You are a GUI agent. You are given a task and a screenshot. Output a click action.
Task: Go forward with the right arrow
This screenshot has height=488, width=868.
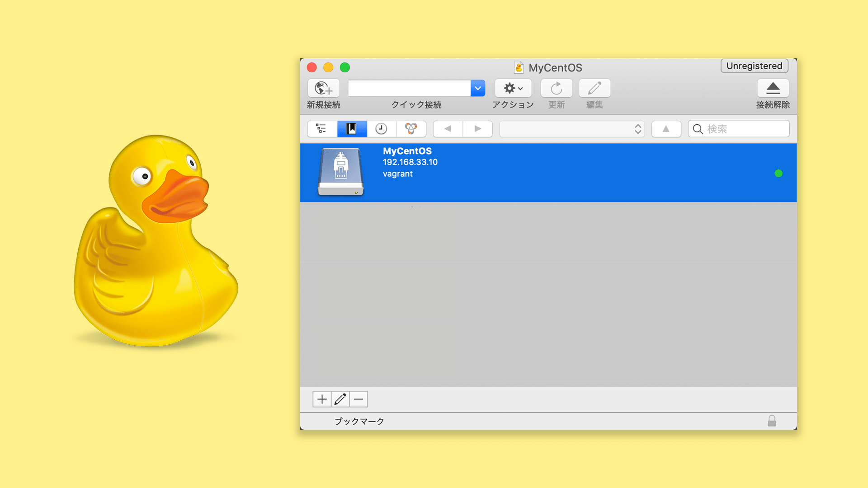477,129
